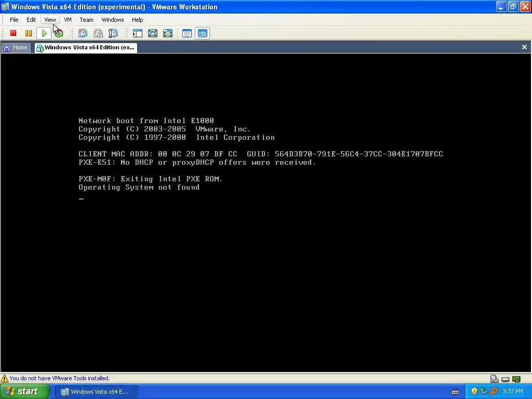
Task: Click the Start button
Action: point(25,392)
